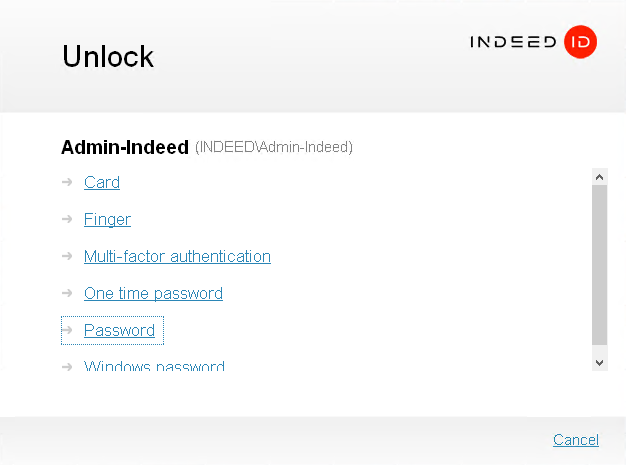
Task: Click the arrow icon beside Card
Action: click(67, 182)
